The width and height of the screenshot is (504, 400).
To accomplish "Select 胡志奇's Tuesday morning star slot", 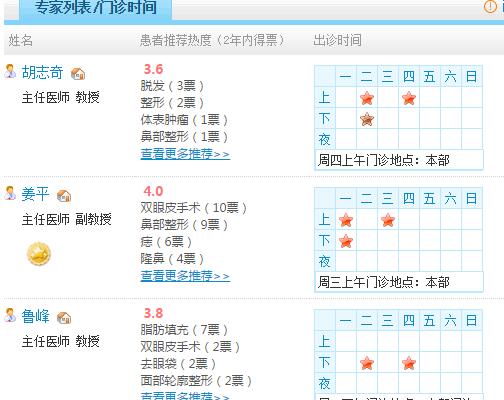I will pos(367,98).
